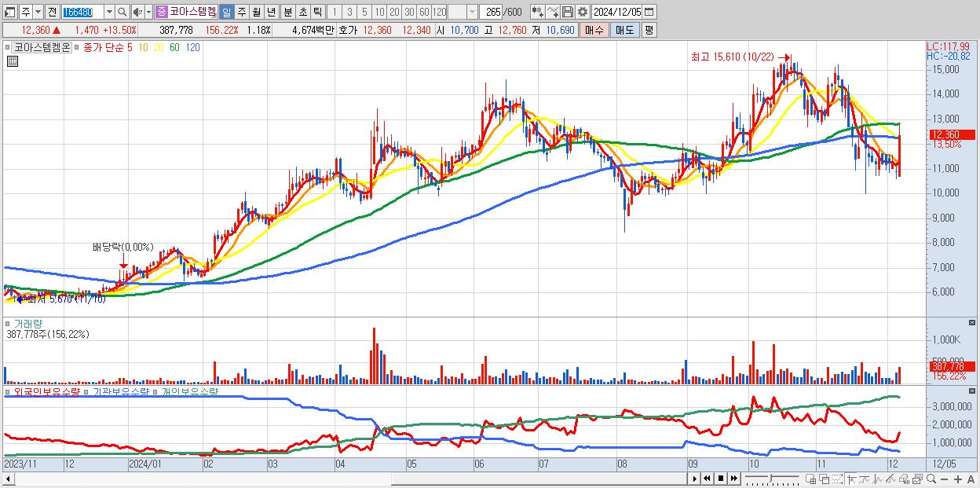Viewport: 980px width, 488px height.
Task: Open the chart settings gear icon
Action: (583, 13)
